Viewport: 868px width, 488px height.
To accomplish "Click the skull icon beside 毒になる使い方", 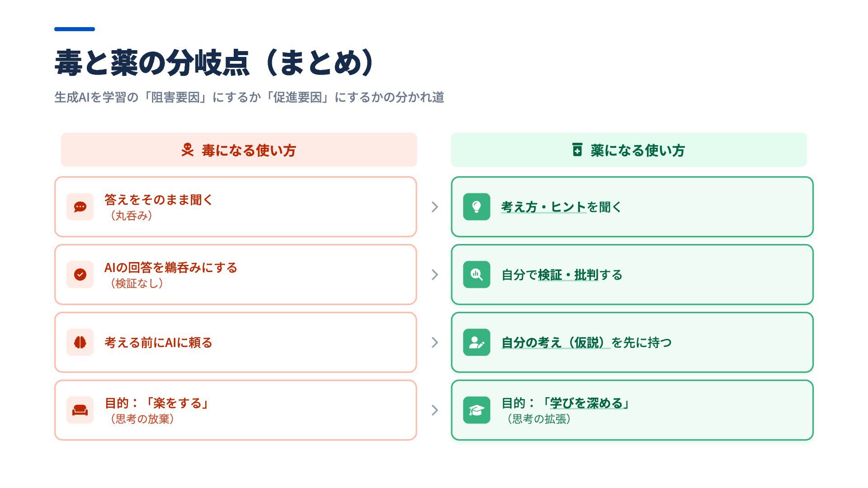I will tap(187, 150).
